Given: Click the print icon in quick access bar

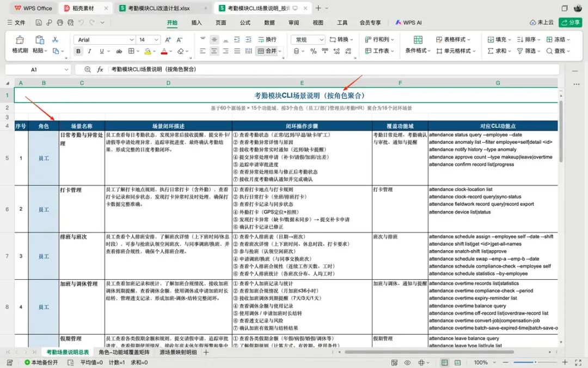Looking at the screenshot, I should click(60, 22).
